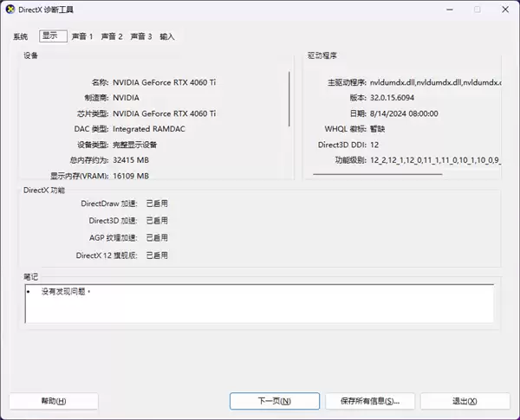Click inside the 备注 notes text box
Image resolution: width=520 pixels, height=420 pixels.
(260, 303)
